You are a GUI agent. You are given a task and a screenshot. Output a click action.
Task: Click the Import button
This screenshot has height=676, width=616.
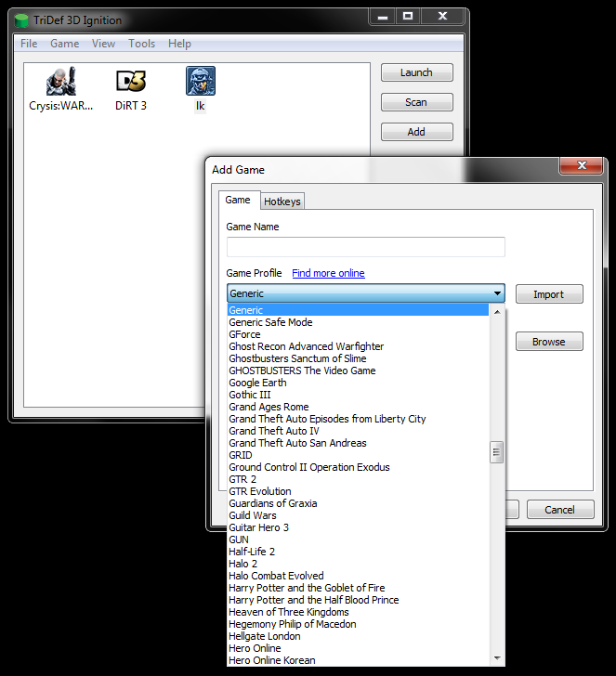point(548,294)
